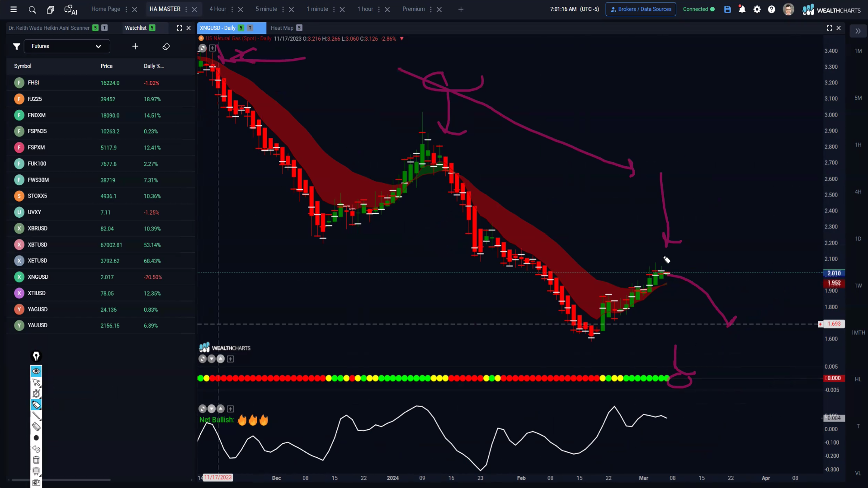Image resolution: width=868 pixels, height=488 pixels.
Task: Toggle the main chart resize circle button
Action: click(x=203, y=48)
